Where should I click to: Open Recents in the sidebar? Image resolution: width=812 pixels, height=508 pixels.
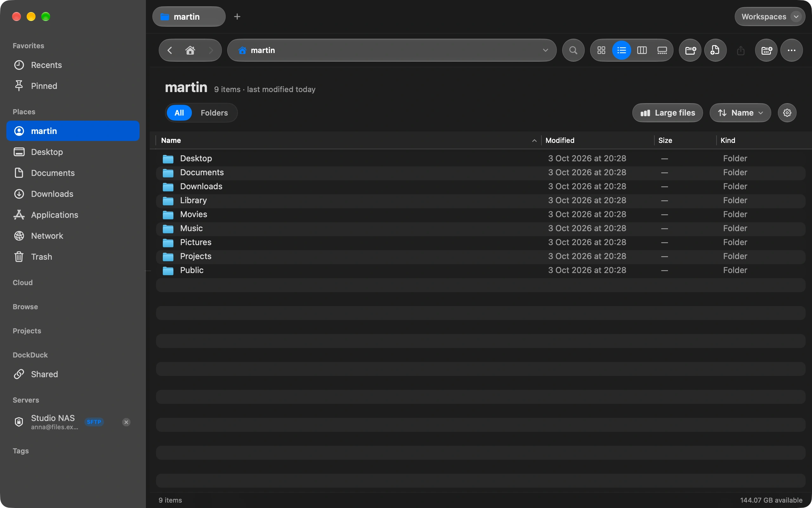pos(73,65)
